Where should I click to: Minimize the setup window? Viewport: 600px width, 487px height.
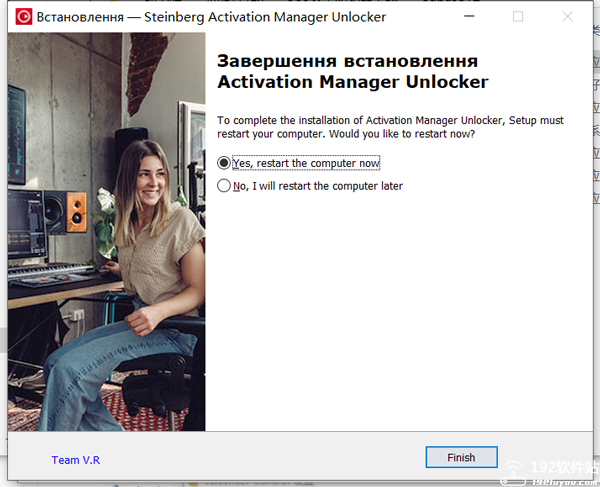(469, 16)
